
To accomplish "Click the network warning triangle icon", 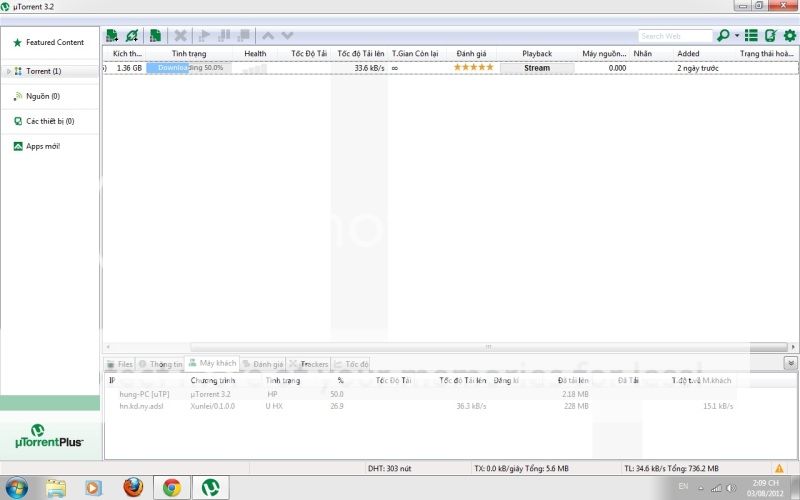I will click(779, 468).
